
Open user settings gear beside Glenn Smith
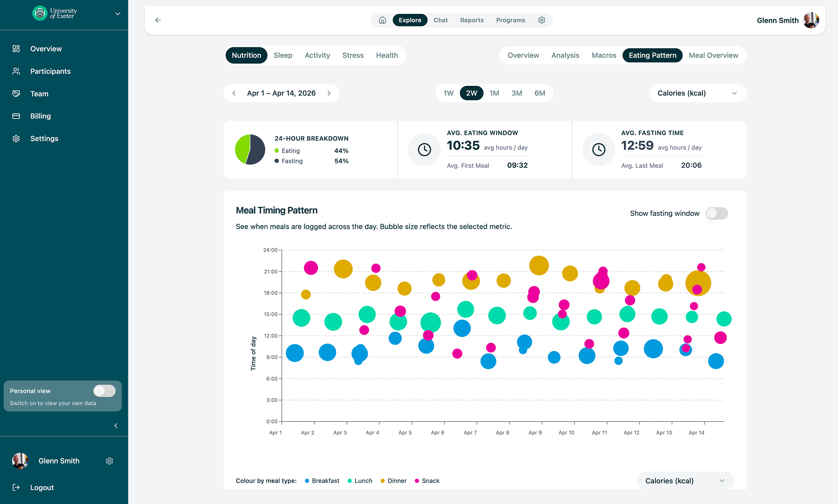110,461
